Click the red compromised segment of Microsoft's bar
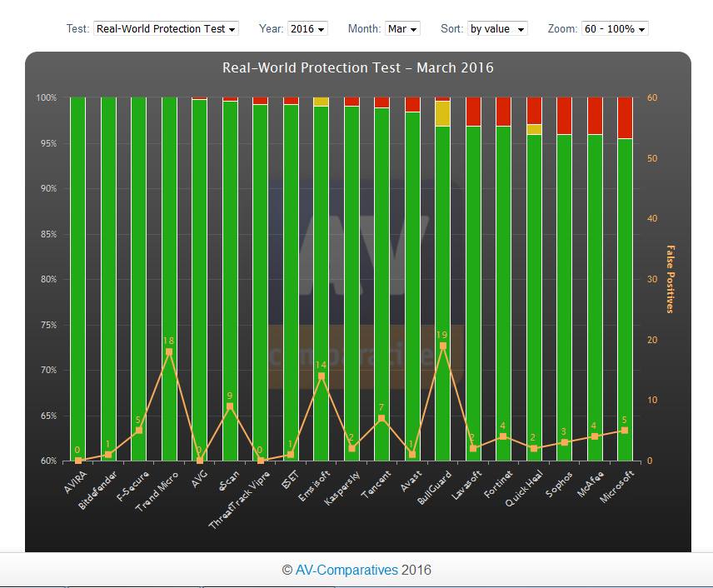 click(x=625, y=117)
